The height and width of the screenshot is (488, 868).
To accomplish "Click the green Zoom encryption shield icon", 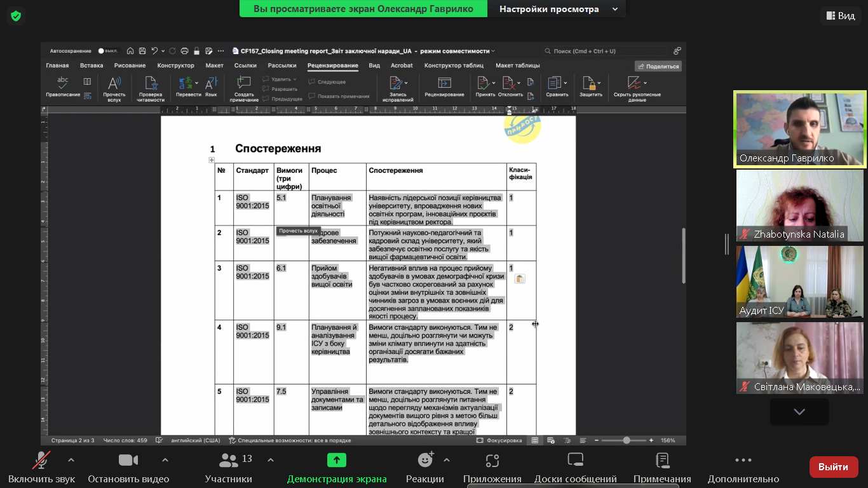I will [x=16, y=16].
